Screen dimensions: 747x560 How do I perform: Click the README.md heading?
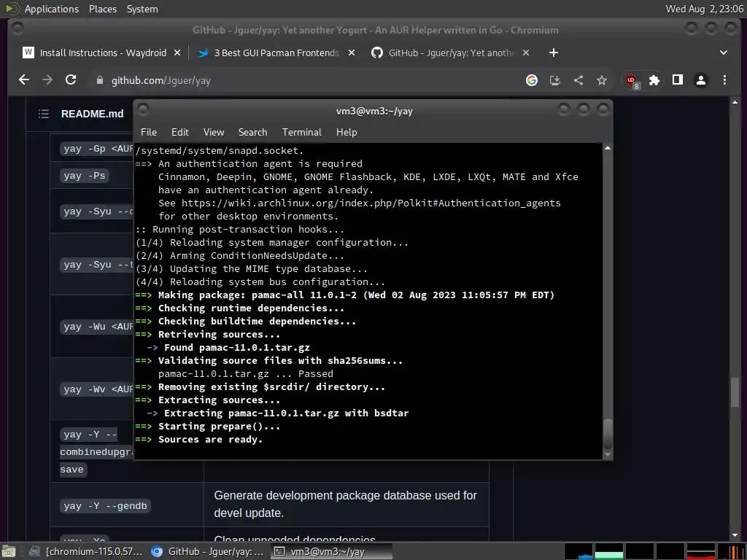coord(93,114)
